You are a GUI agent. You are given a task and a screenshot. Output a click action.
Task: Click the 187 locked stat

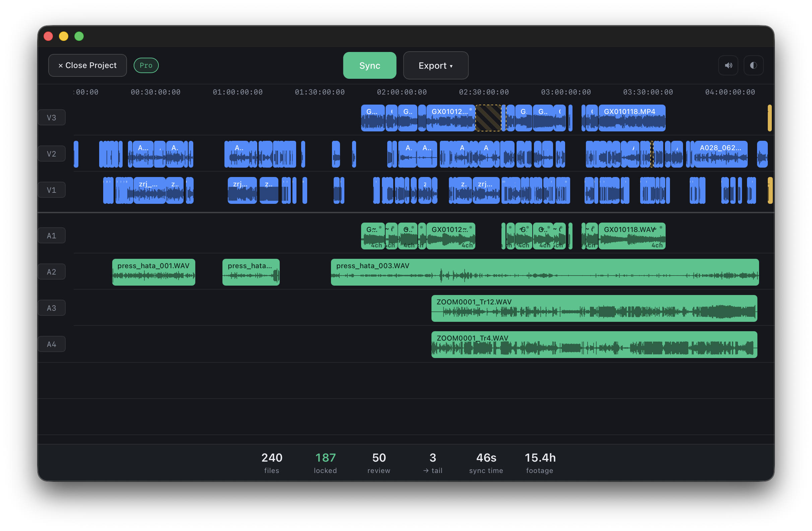click(x=325, y=463)
